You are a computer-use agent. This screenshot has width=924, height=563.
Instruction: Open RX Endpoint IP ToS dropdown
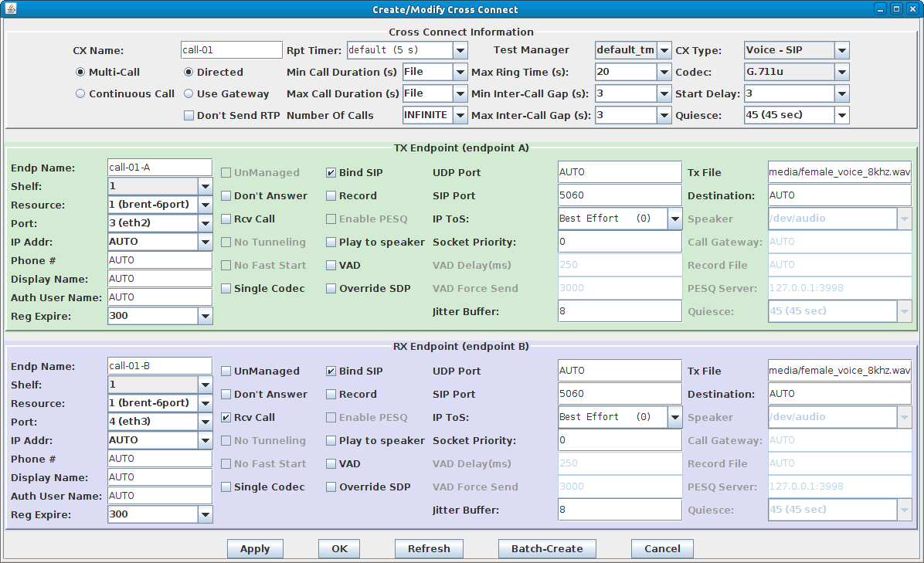(674, 418)
